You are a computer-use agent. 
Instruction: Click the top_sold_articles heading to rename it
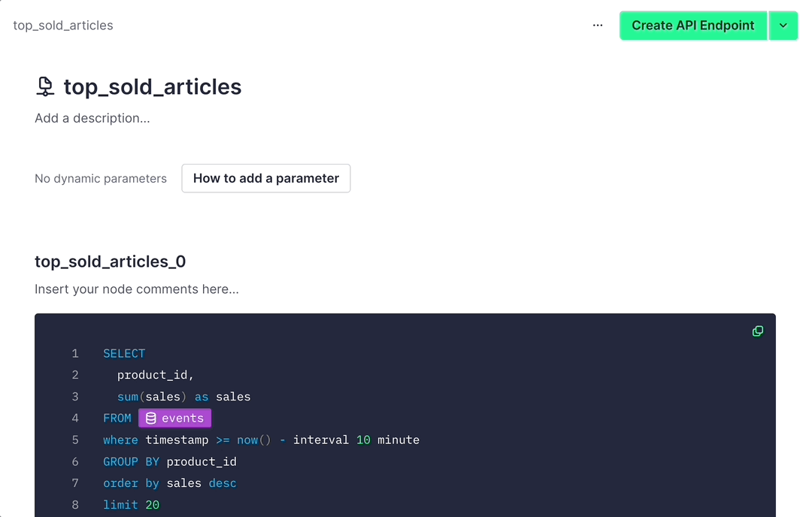[x=153, y=86]
